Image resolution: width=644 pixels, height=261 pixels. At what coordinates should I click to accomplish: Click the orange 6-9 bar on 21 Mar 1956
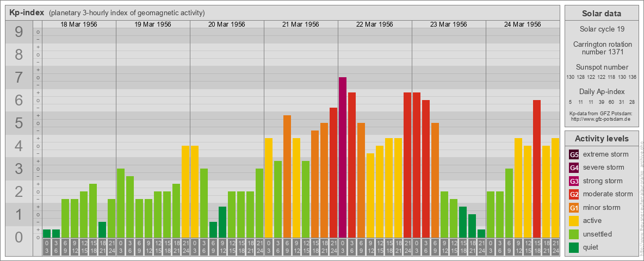coord(287,177)
